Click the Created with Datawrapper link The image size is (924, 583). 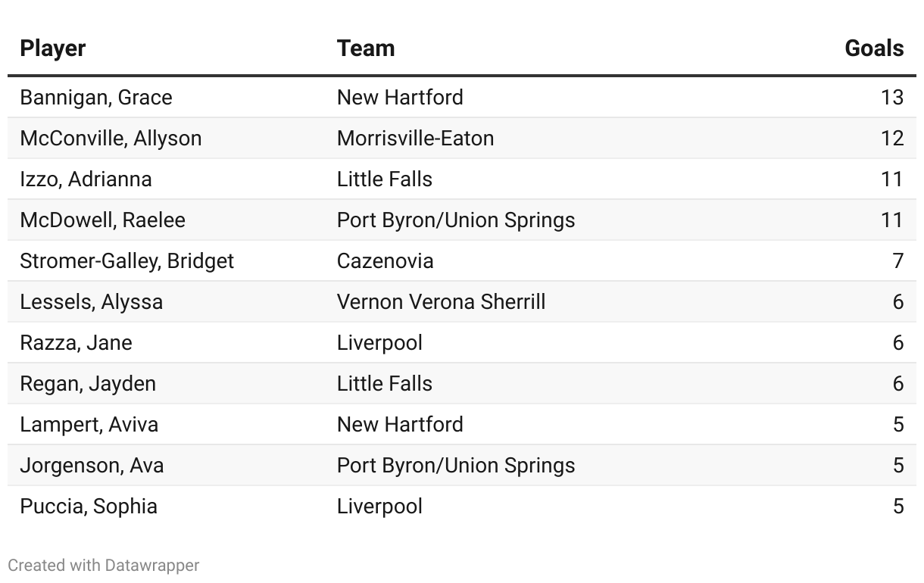[x=104, y=565]
